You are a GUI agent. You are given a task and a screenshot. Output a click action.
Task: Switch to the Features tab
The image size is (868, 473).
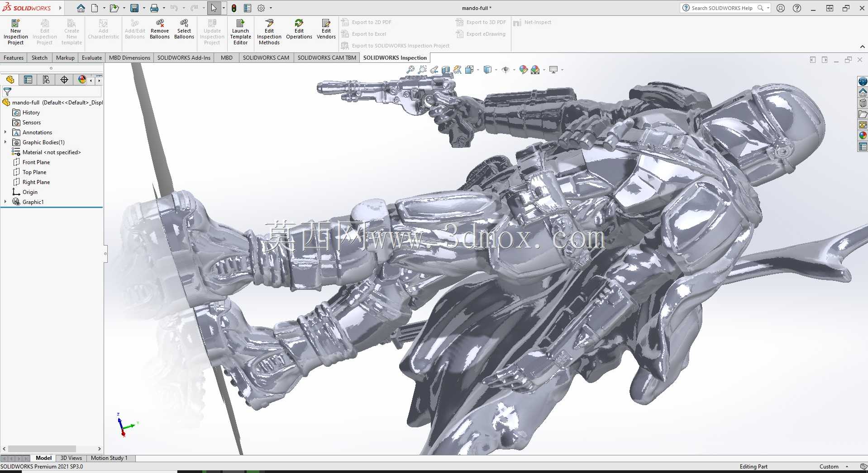pyautogui.click(x=14, y=58)
